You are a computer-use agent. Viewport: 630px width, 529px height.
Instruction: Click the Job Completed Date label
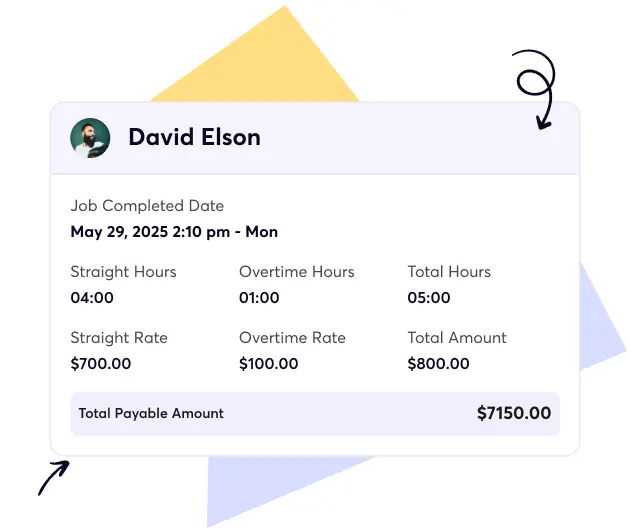tap(147, 206)
